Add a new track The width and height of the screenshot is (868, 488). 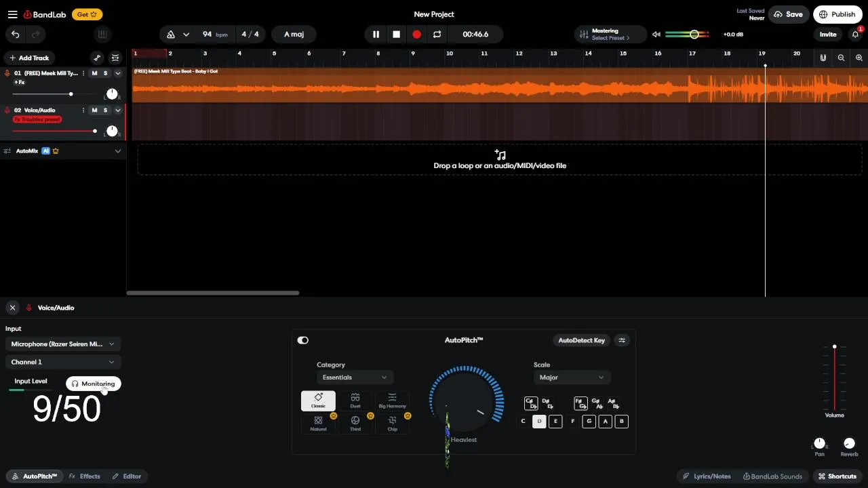(x=30, y=58)
